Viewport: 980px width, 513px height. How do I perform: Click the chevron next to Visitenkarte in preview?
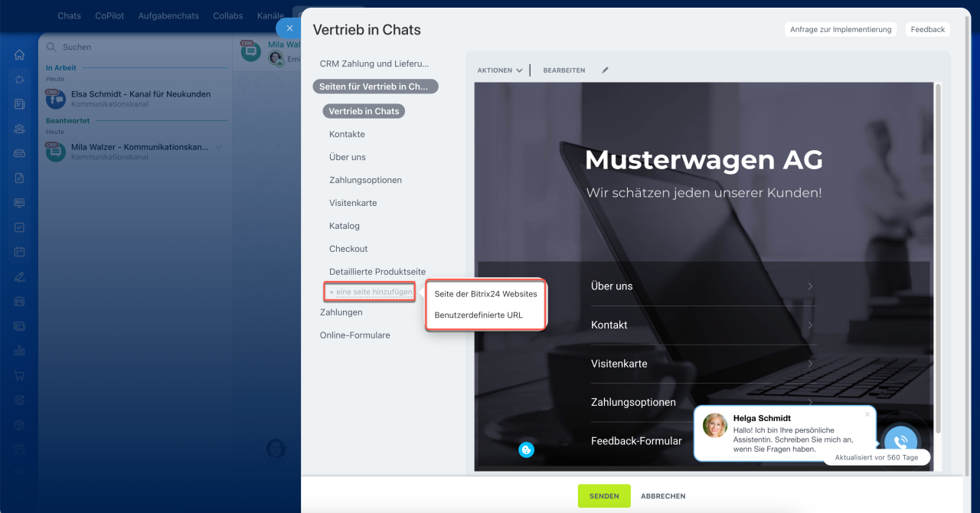pyautogui.click(x=810, y=364)
